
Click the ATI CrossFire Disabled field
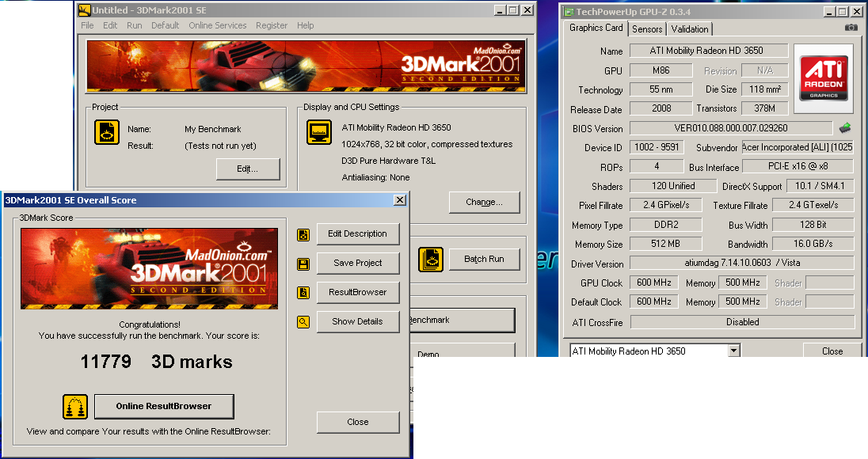(x=742, y=322)
